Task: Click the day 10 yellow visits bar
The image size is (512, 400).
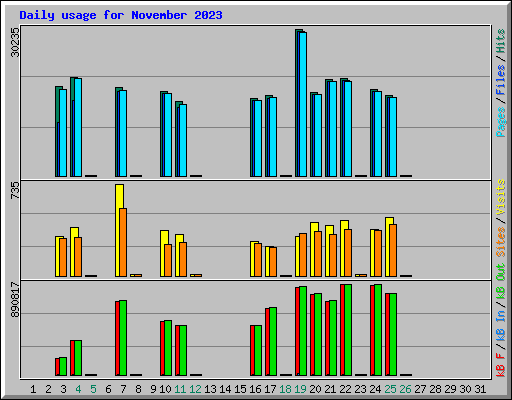Action: [x=164, y=253]
